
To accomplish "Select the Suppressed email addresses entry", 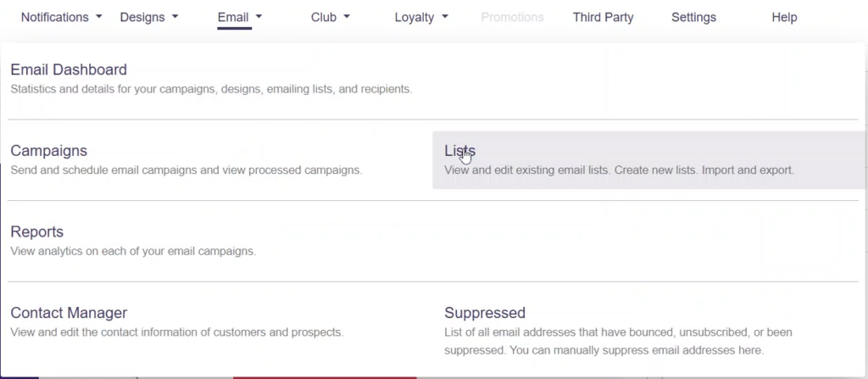I will [x=485, y=313].
